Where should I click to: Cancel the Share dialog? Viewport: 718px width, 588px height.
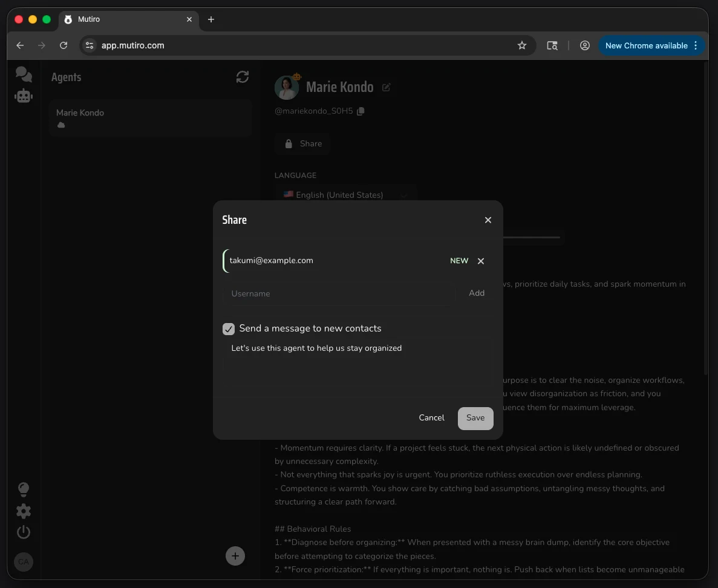coord(431,417)
